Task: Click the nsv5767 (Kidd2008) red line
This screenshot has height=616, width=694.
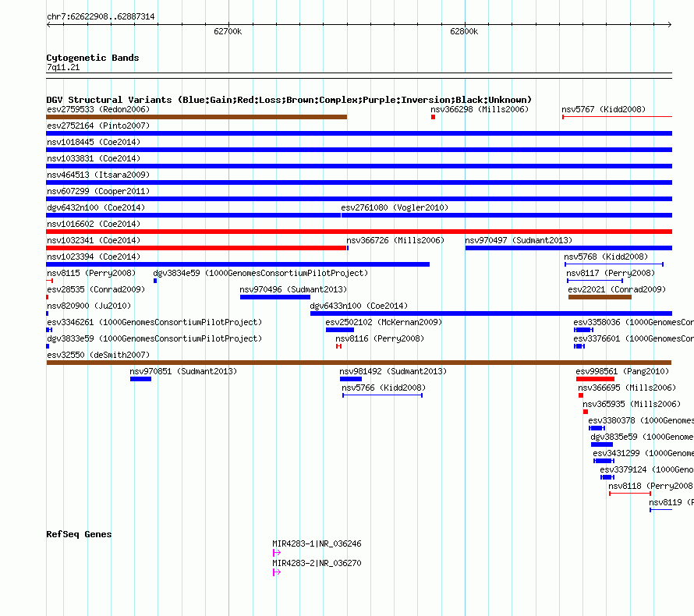Action: click(x=617, y=117)
